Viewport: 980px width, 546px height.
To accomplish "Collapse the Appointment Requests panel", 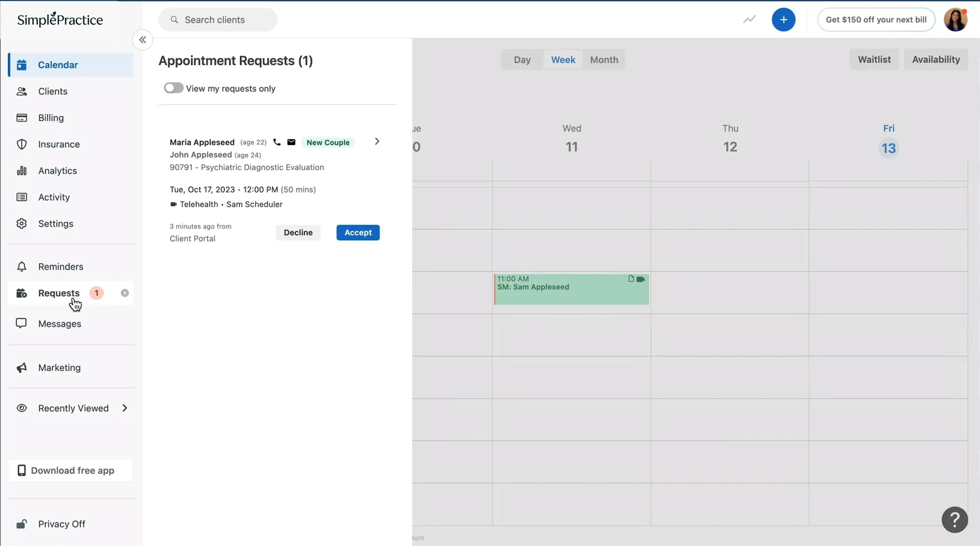I will (x=142, y=39).
